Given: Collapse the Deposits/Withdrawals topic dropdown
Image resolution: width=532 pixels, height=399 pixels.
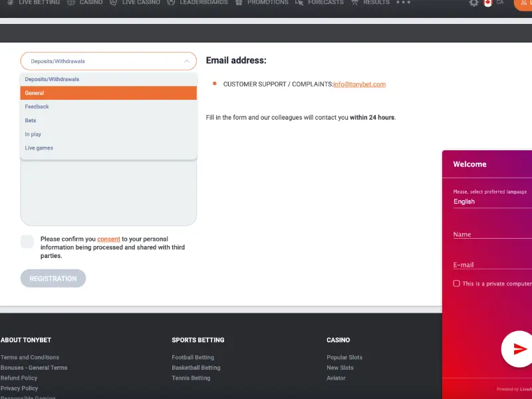Looking at the screenshot, I should pos(108,61).
